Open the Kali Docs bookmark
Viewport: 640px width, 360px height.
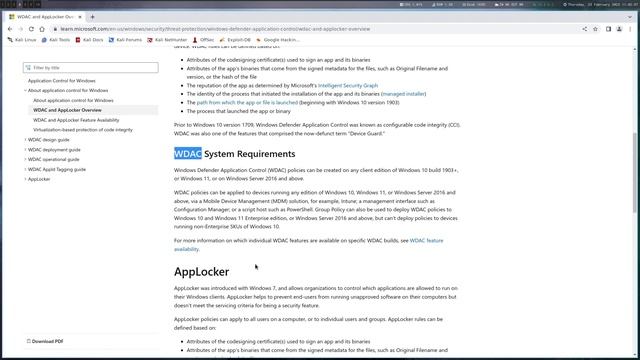89,40
